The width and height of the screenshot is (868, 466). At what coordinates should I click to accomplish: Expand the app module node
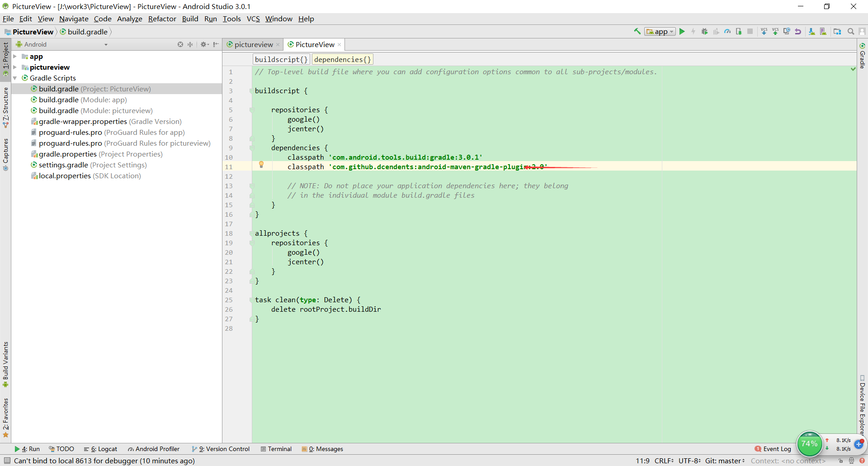click(x=15, y=57)
